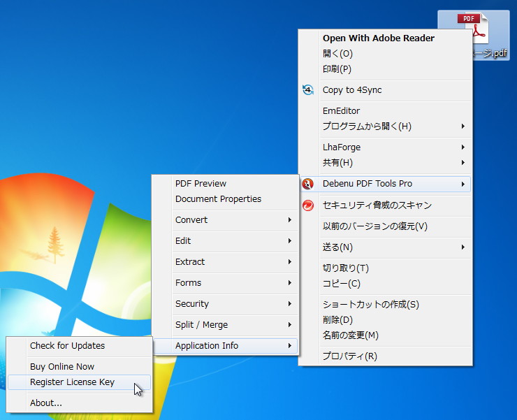This screenshot has height=420, width=517.
Task: Click the Debenu PDF Tools Pro icon
Action: pyautogui.click(x=307, y=184)
